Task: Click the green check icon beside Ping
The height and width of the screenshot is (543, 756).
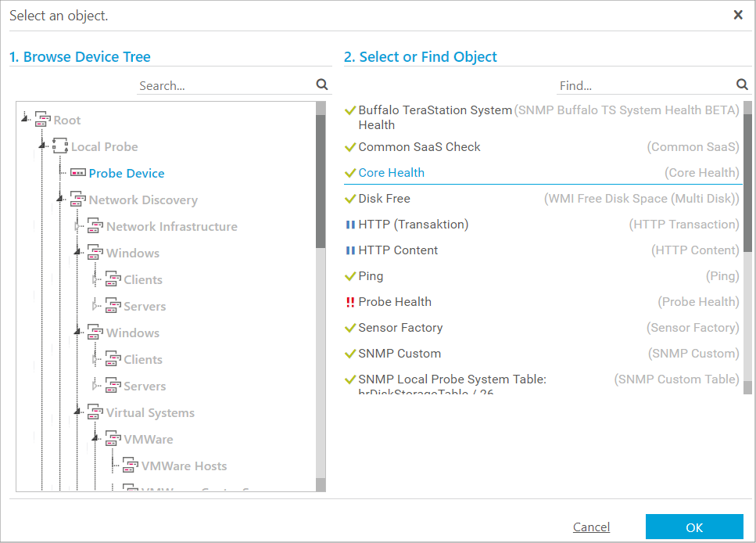Action: [349, 276]
